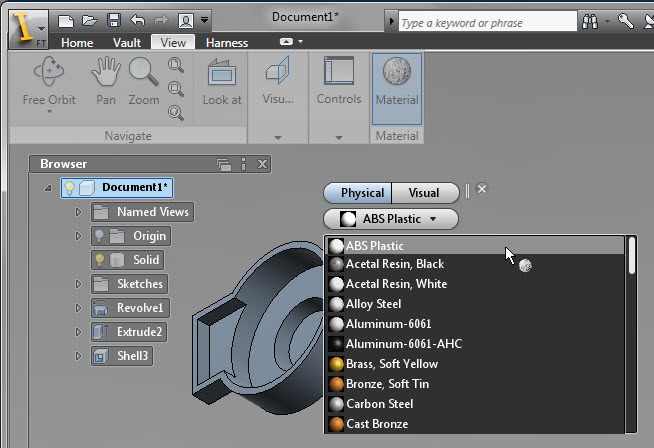Expand the Visu... panel dropdown arrow

[278, 137]
